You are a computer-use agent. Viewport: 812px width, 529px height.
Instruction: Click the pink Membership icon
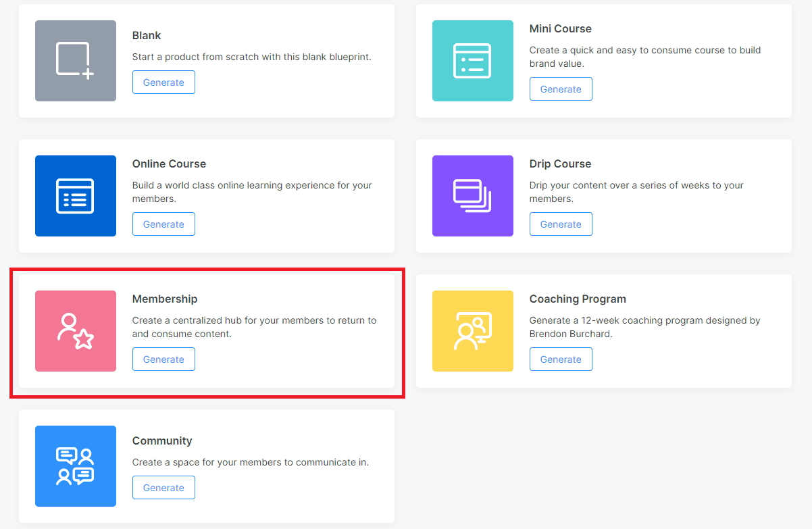click(76, 331)
